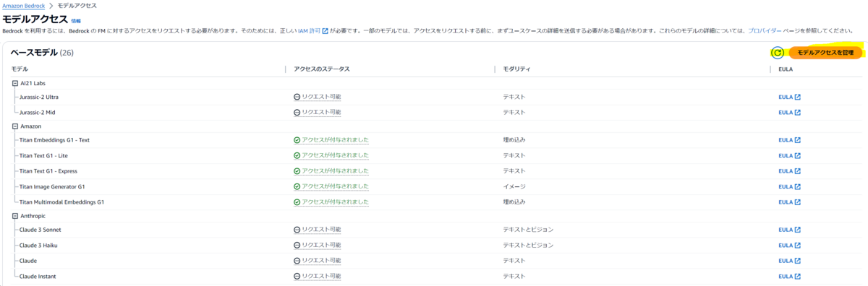Click the Claude 3 Sonnet リクエスト可能 status
The width and height of the screenshot is (868, 286).
pos(318,230)
